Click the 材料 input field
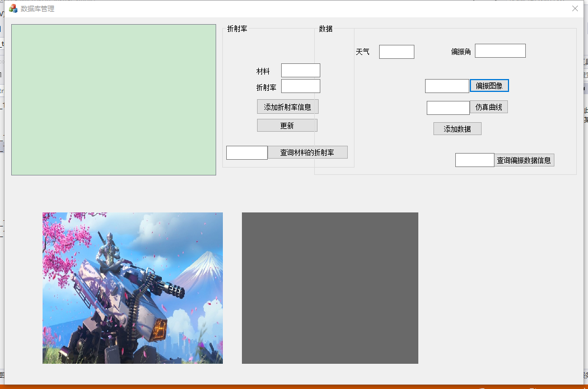 click(x=300, y=70)
